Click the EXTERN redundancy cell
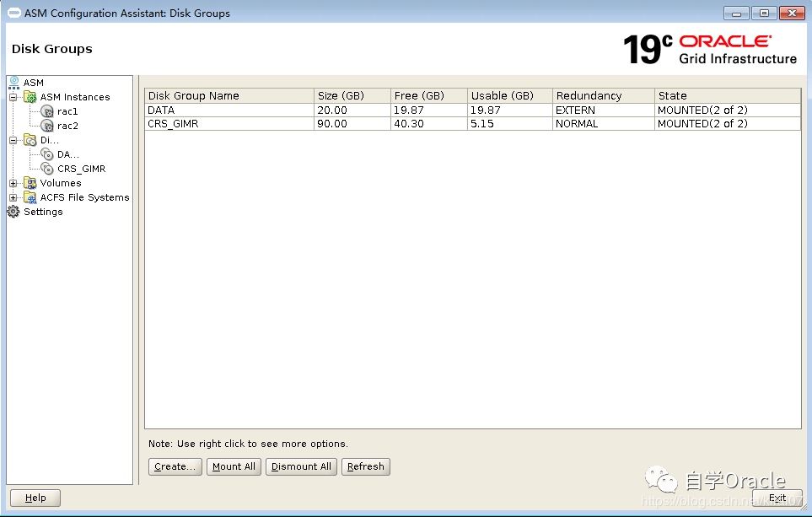 604,110
